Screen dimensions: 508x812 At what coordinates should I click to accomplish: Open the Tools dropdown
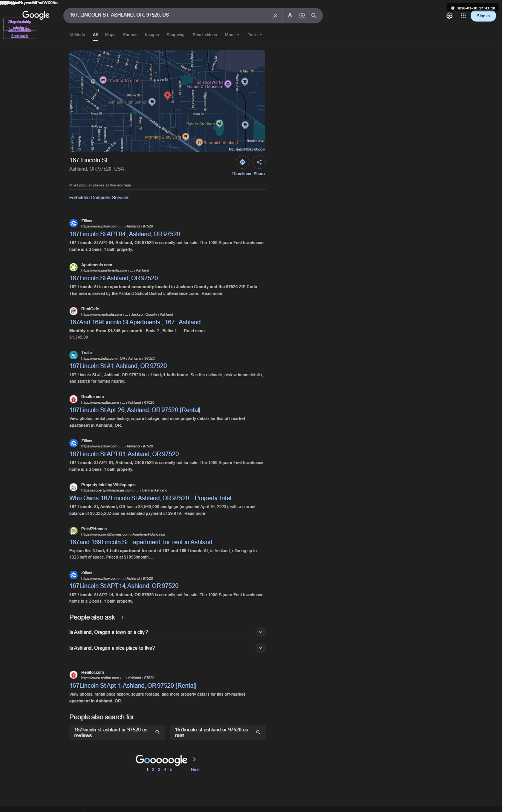255,35
